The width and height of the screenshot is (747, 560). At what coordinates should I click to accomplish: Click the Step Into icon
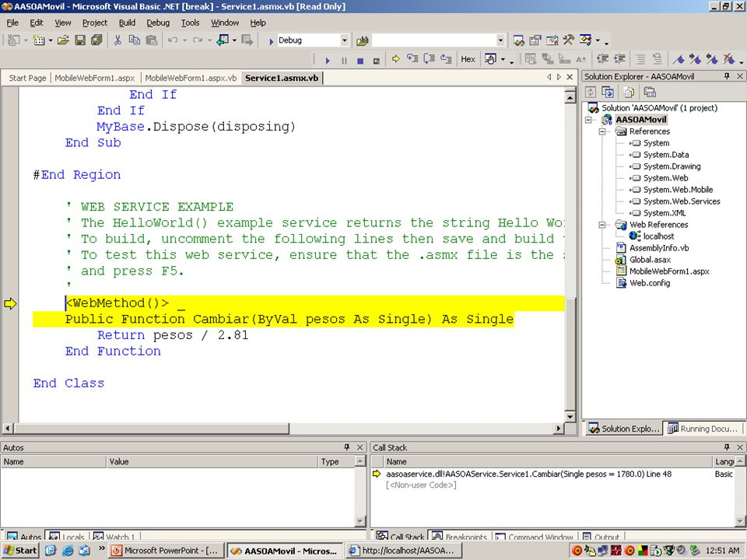tap(412, 59)
